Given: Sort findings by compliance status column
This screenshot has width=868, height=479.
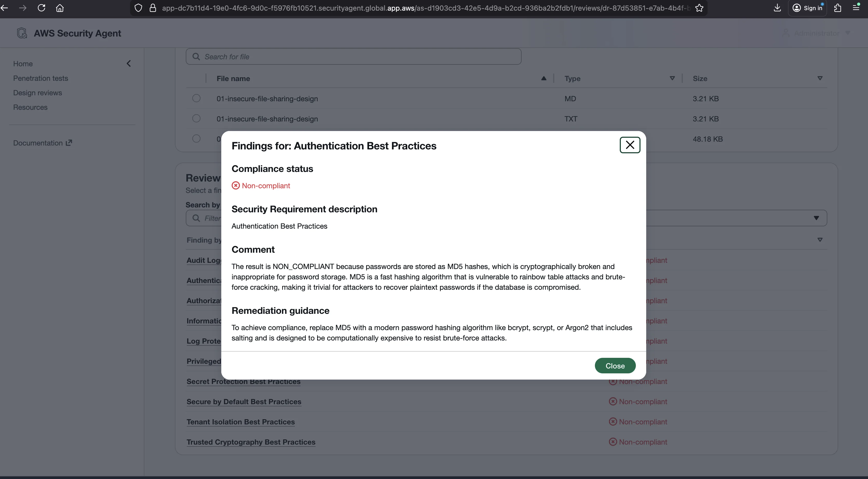Looking at the screenshot, I should [820, 240].
